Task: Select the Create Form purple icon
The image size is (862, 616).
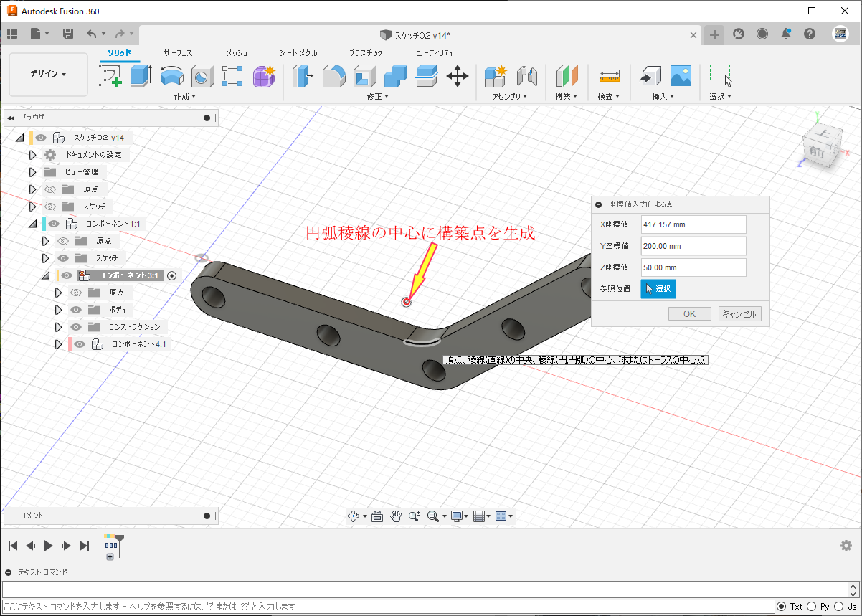Action: tap(264, 76)
